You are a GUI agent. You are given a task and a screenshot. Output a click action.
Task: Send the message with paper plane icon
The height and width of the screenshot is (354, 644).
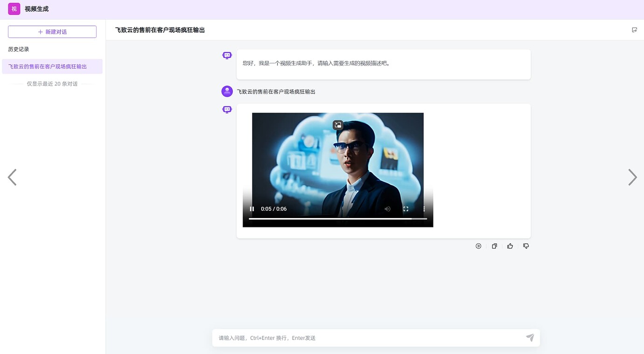coord(530,338)
